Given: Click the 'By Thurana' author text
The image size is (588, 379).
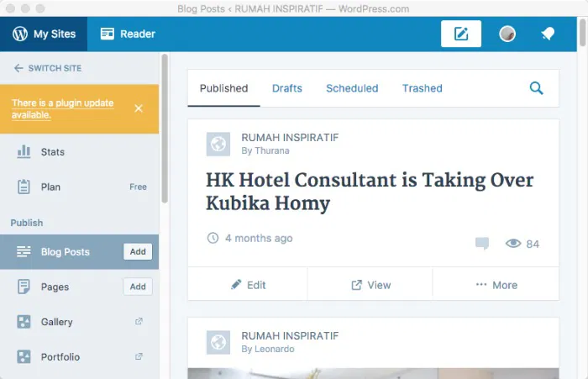Looking at the screenshot, I should point(265,150).
